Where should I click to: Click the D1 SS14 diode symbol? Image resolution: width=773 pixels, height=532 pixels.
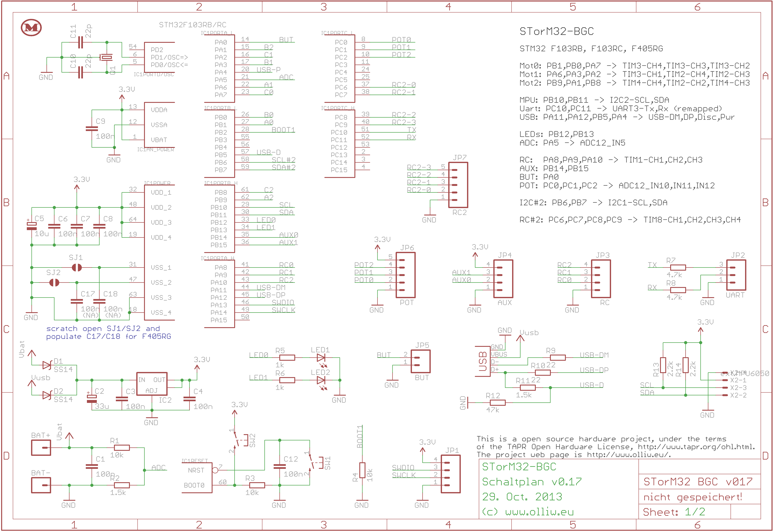coord(47,365)
